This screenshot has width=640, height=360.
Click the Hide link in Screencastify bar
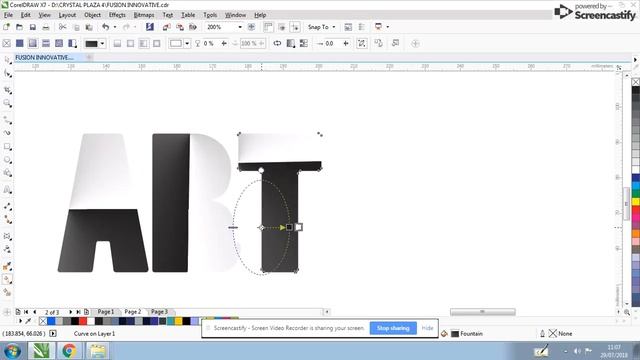point(427,328)
